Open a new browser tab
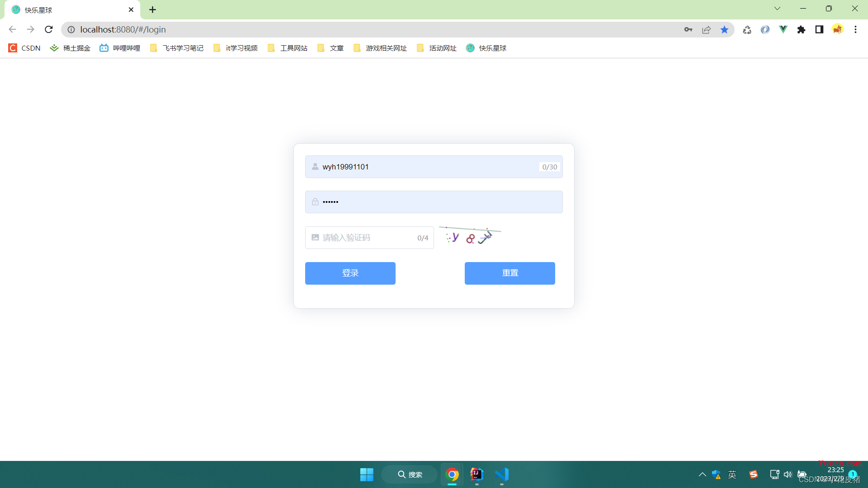This screenshot has height=488, width=868. pos(153,9)
